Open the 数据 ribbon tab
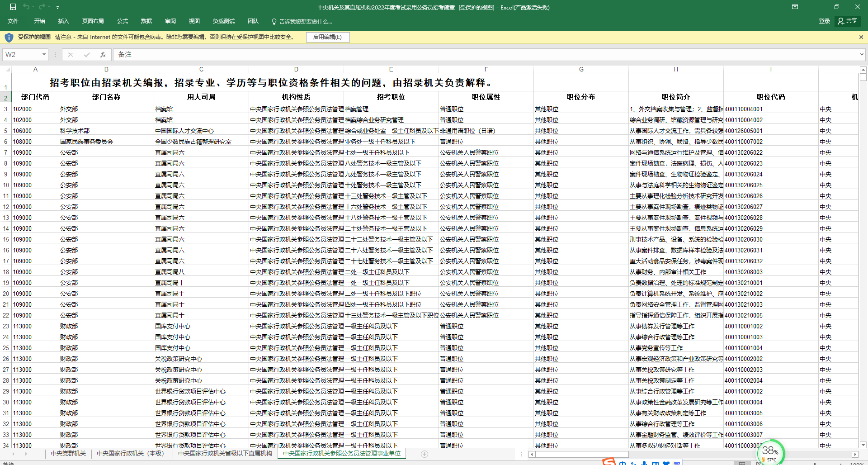Viewport: 868px width, 465px height. [146, 21]
